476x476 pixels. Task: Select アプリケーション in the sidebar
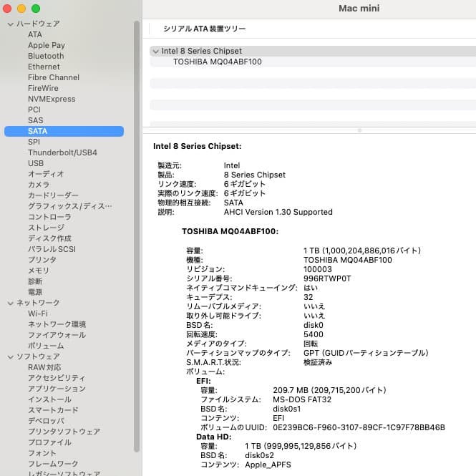(x=57, y=389)
